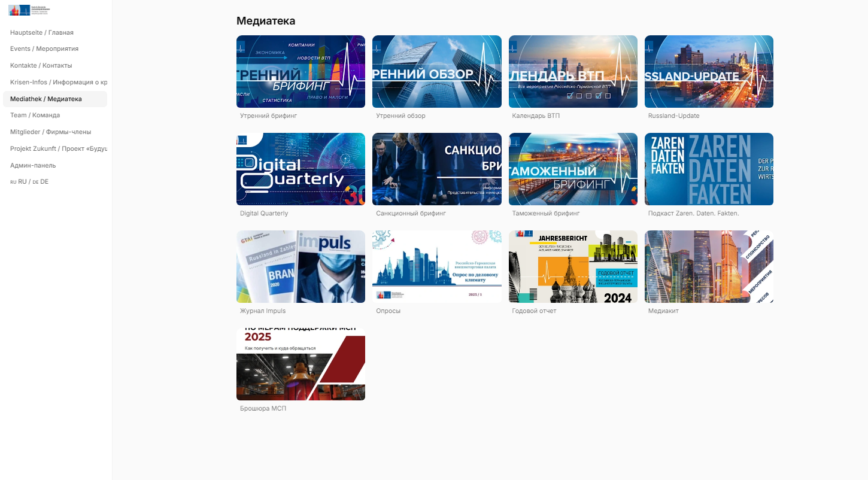Viewport: 868px width, 480px height.
Task: Click the 'Журнал Impuls' caption text
Action: click(x=263, y=311)
